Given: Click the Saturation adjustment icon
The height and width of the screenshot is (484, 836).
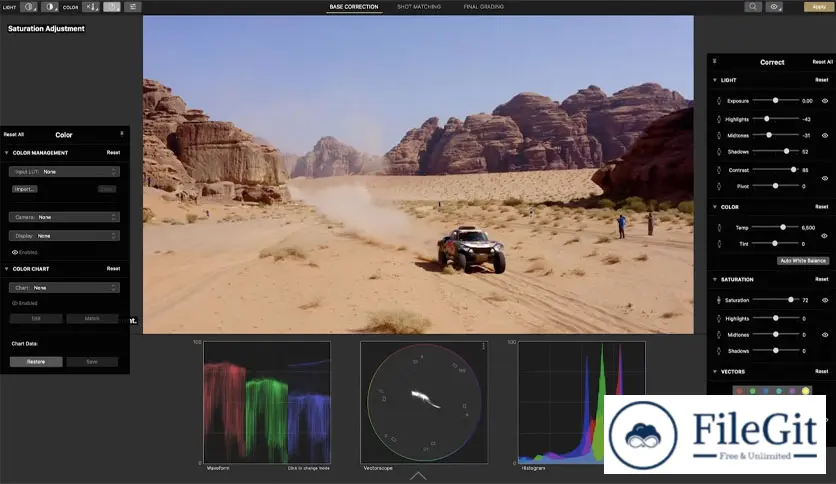Looking at the screenshot, I should click(719, 300).
